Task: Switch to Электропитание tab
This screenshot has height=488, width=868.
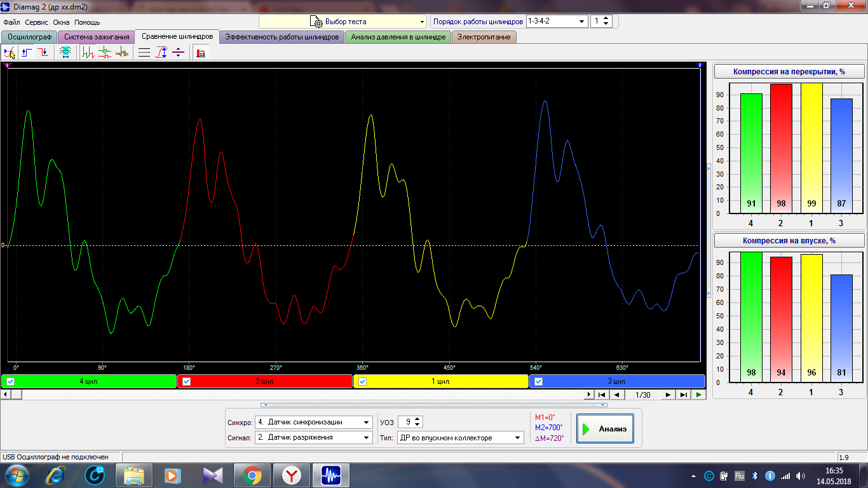Action: tap(484, 37)
